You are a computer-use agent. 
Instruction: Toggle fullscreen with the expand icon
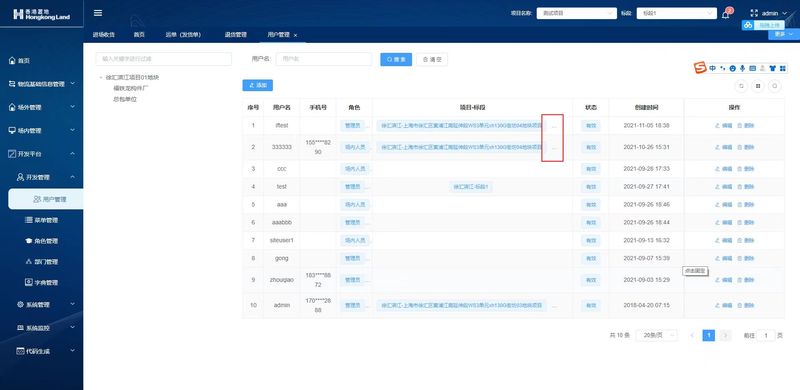(754, 14)
